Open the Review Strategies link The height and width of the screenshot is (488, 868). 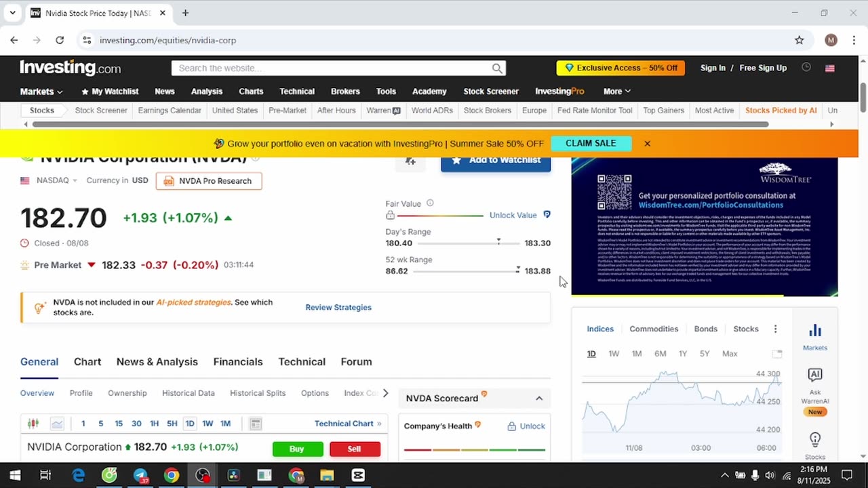tap(338, 307)
